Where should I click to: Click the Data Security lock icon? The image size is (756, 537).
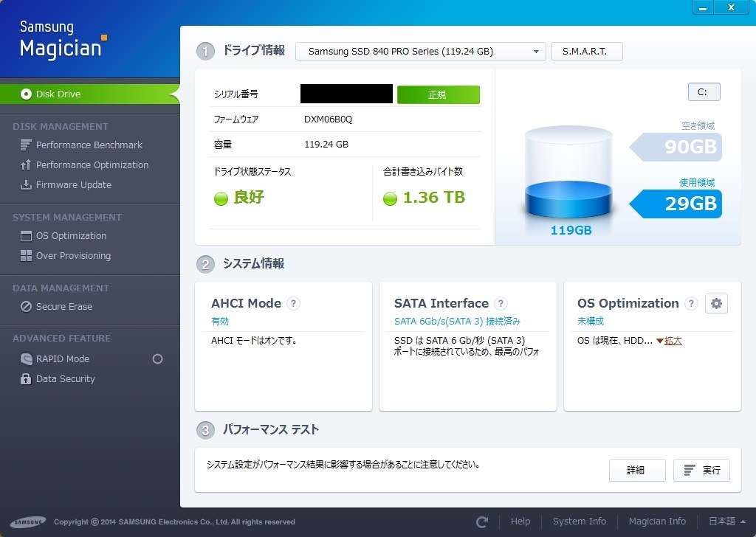click(x=26, y=379)
